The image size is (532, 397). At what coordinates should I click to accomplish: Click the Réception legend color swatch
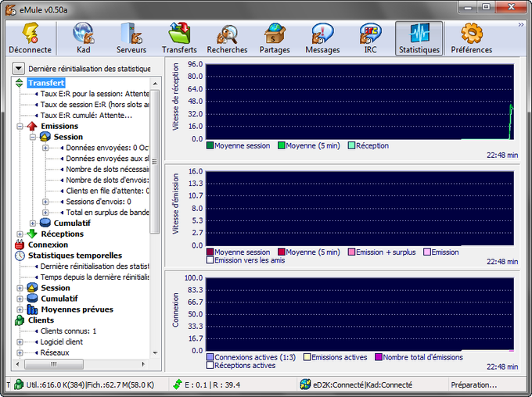click(351, 146)
